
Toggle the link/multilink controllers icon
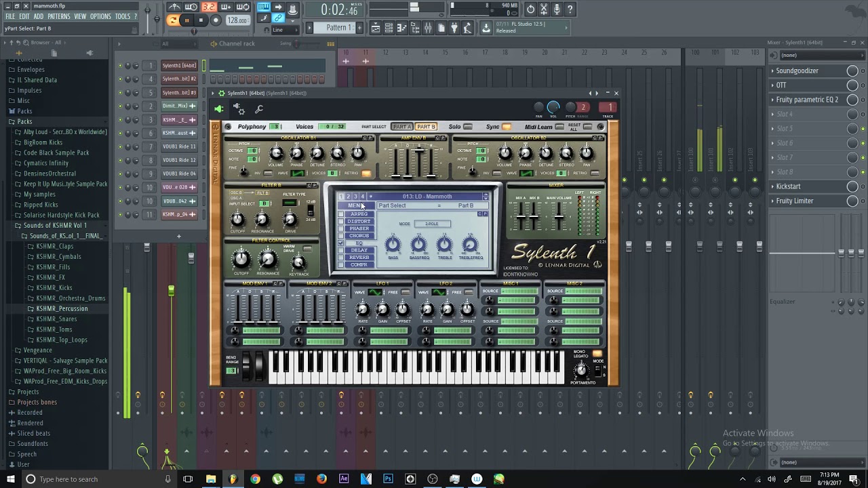click(x=278, y=18)
